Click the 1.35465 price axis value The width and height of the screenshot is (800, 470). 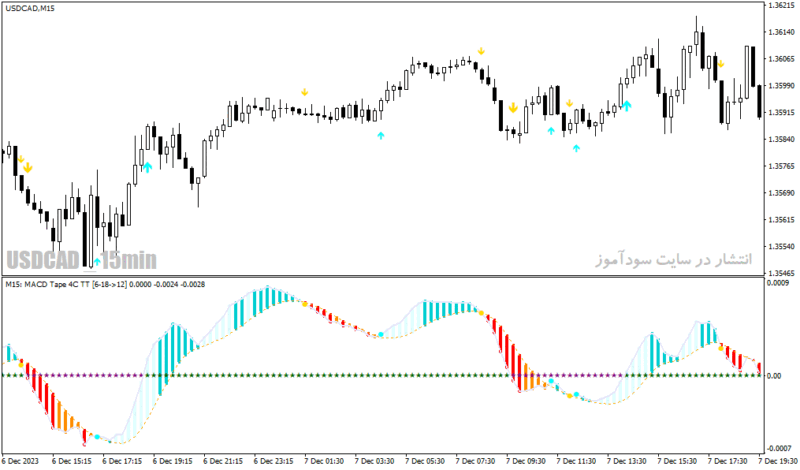(781, 273)
